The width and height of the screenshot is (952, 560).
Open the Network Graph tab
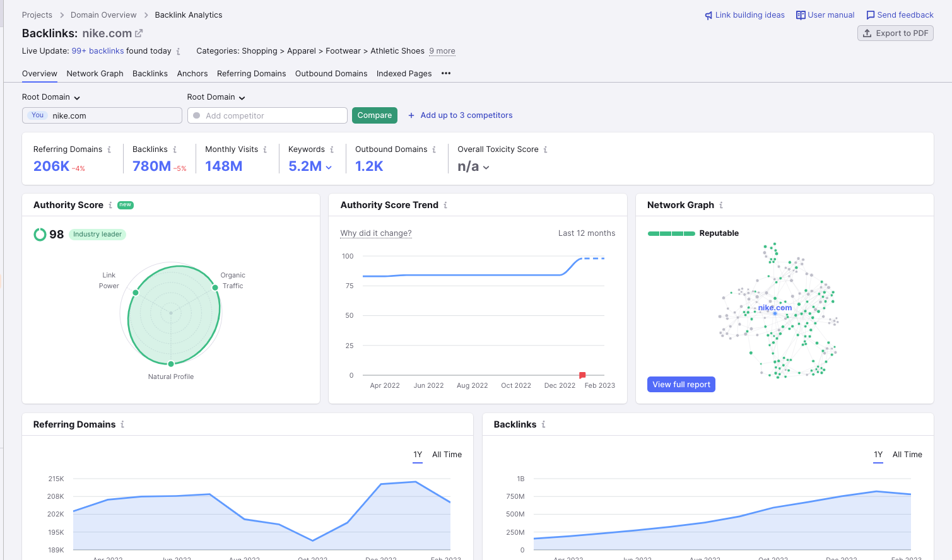tap(95, 74)
